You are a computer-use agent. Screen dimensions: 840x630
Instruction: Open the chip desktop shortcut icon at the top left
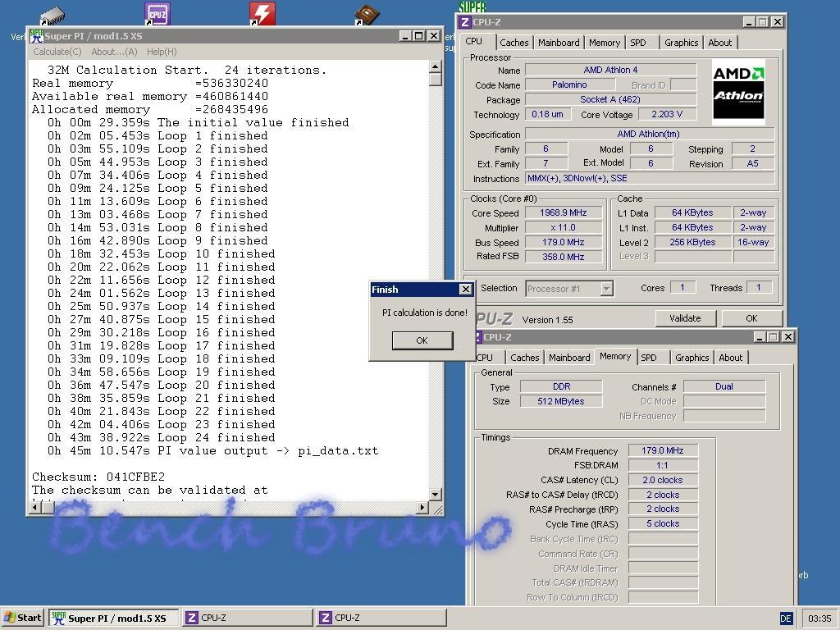[52, 16]
